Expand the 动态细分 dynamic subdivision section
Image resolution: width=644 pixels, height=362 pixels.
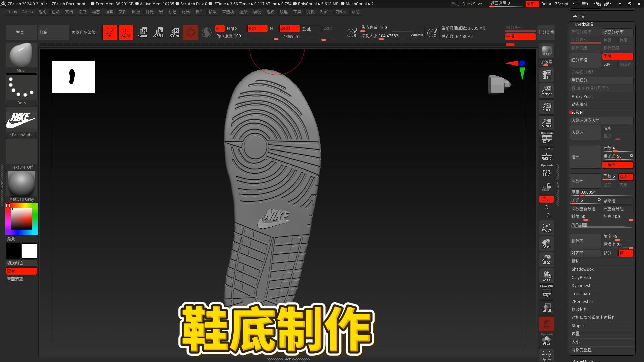click(580, 105)
